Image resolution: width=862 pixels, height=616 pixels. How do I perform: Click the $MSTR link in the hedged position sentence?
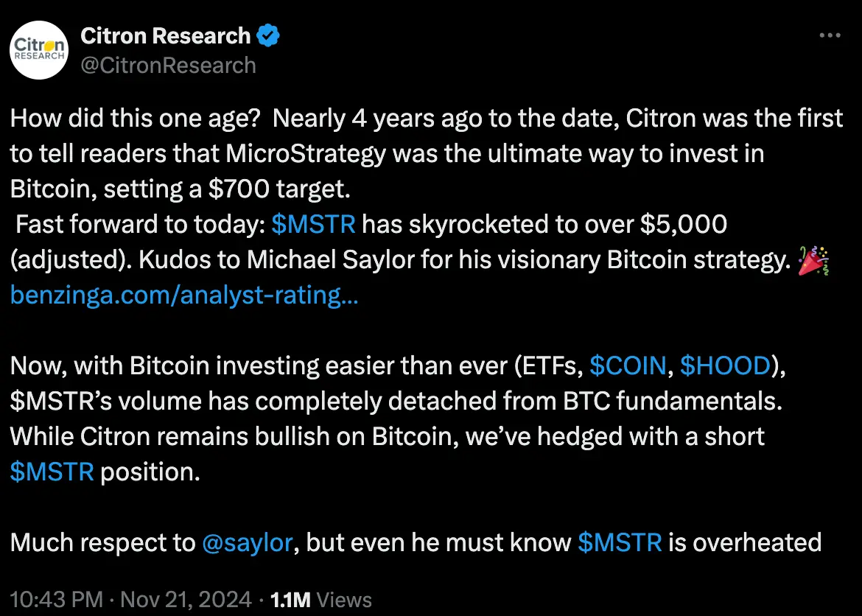tap(52, 472)
